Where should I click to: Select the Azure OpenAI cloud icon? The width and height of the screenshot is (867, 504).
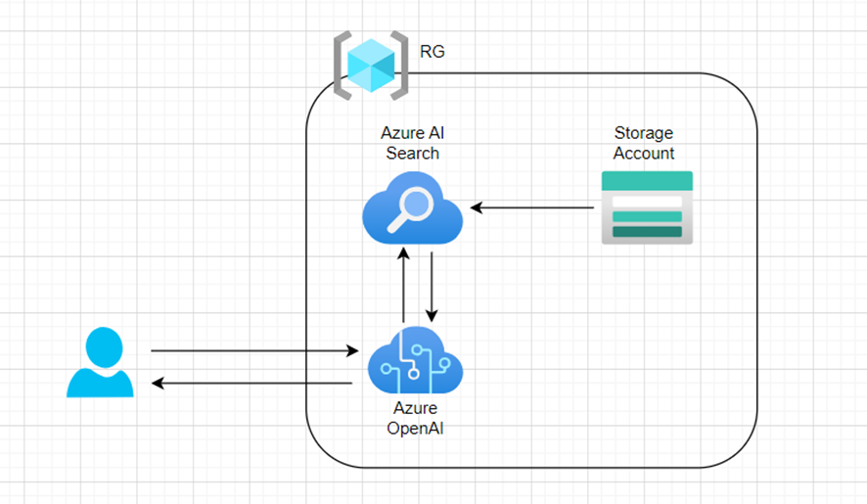(x=415, y=360)
